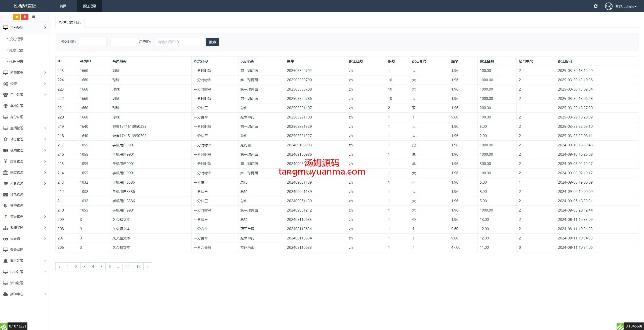Open 奖池管理 with trophy icon
Screen dimensions: 644x330
click(x=17, y=106)
